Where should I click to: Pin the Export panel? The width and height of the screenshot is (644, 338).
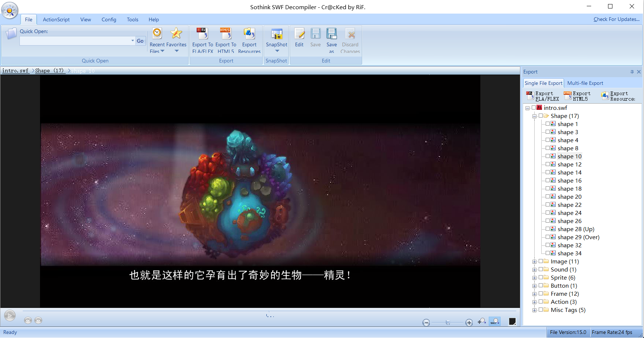pyautogui.click(x=632, y=72)
